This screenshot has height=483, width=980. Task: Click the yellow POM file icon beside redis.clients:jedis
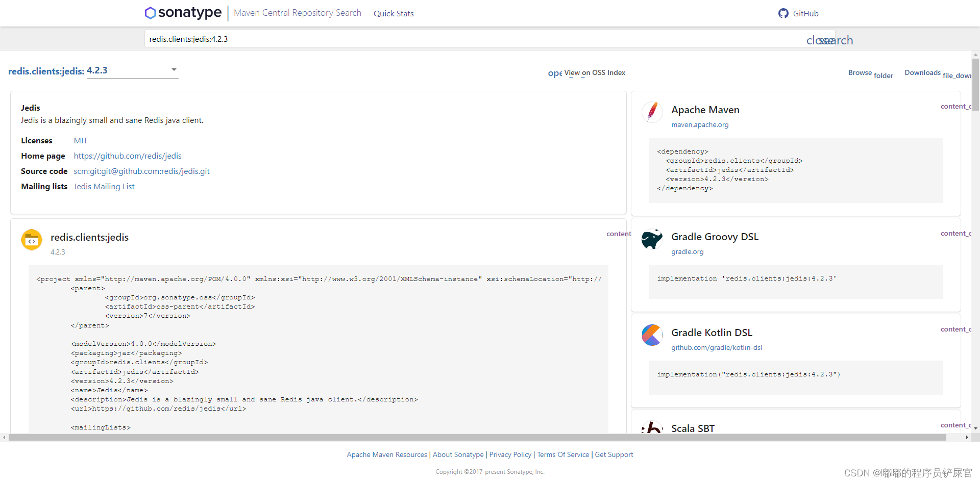[32, 240]
